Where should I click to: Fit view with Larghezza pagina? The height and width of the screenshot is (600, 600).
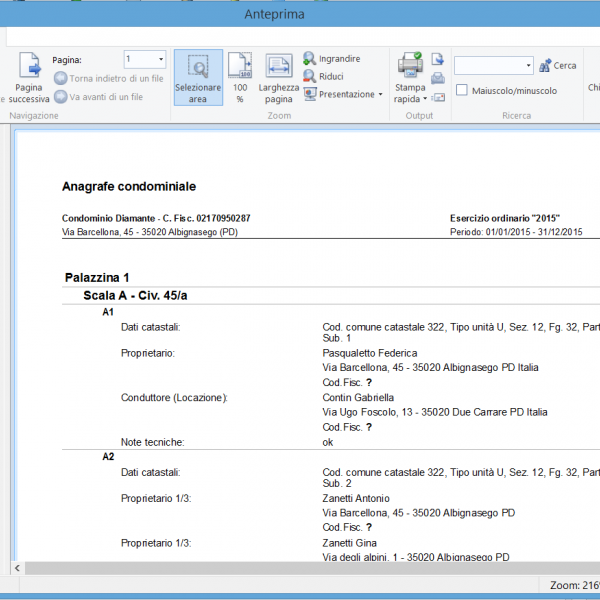tap(278, 78)
